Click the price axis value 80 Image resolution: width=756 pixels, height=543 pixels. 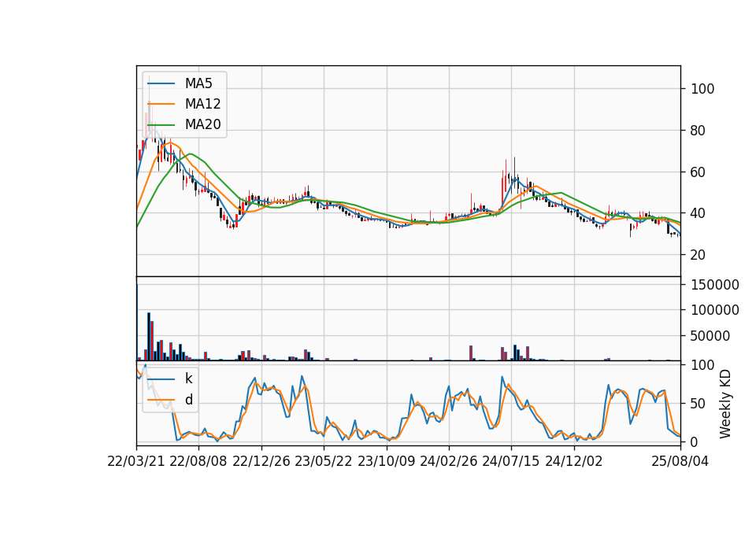click(699, 131)
